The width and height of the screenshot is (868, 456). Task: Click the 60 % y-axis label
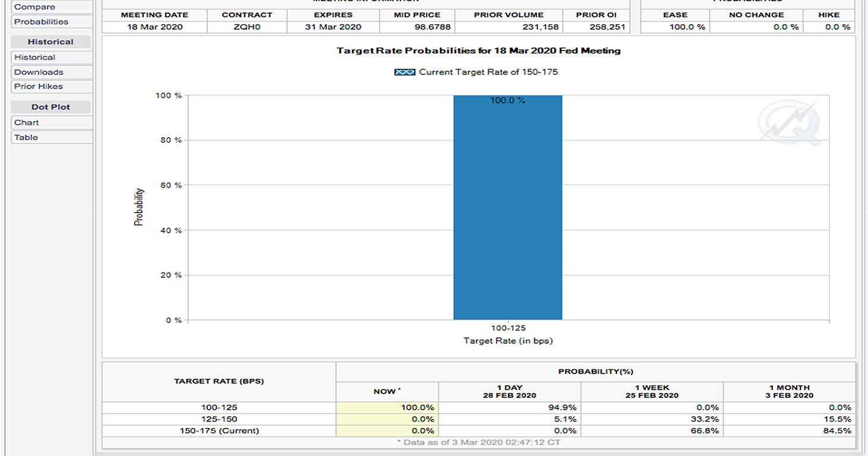[x=171, y=185]
